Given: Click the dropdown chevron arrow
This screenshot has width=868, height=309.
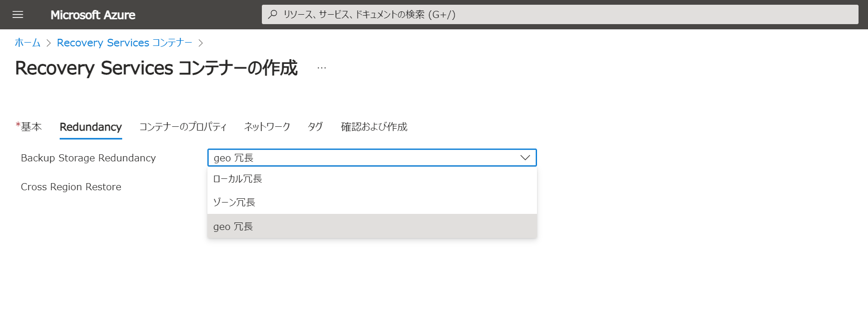Looking at the screenshot, I should point(525,158).
